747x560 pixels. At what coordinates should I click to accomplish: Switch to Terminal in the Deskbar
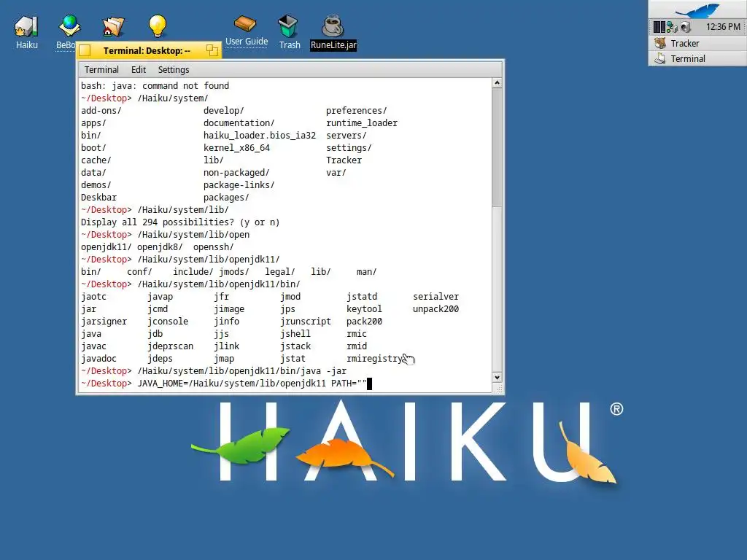point(697,58)
